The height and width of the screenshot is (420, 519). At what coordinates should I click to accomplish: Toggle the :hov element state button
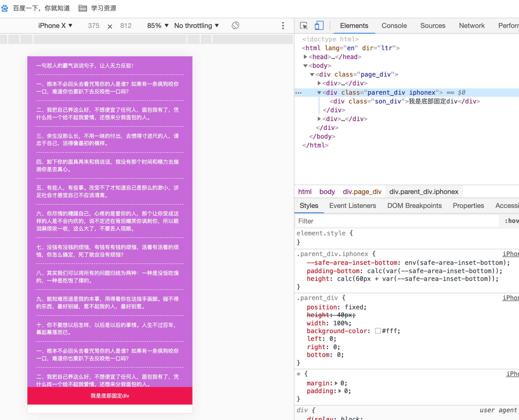pyautogui.click(x=511, y=221)
